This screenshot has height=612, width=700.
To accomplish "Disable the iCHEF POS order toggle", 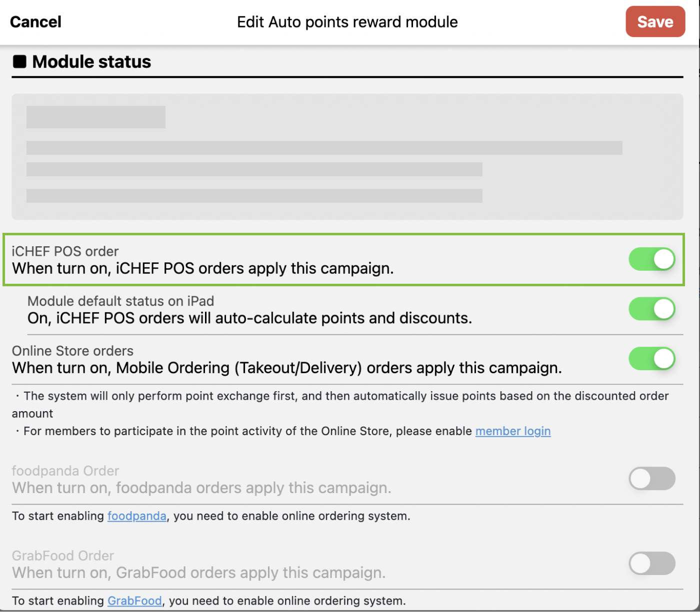I will 651,259.
